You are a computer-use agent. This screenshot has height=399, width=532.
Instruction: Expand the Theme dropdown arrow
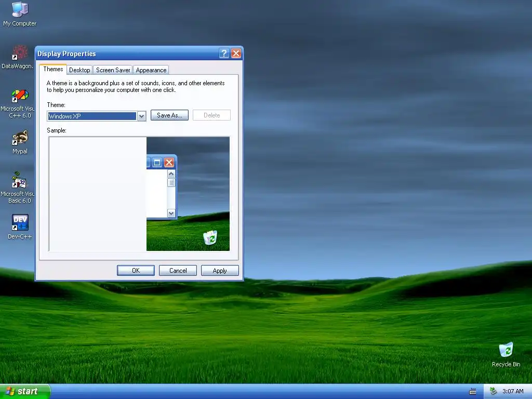click(141, 116)
